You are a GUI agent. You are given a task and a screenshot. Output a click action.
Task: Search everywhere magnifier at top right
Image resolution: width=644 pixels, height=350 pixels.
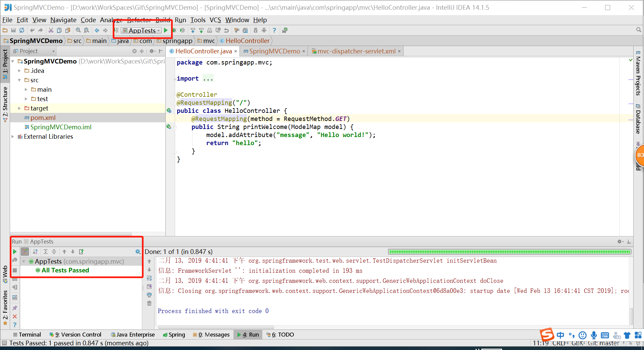click(639, 30)
